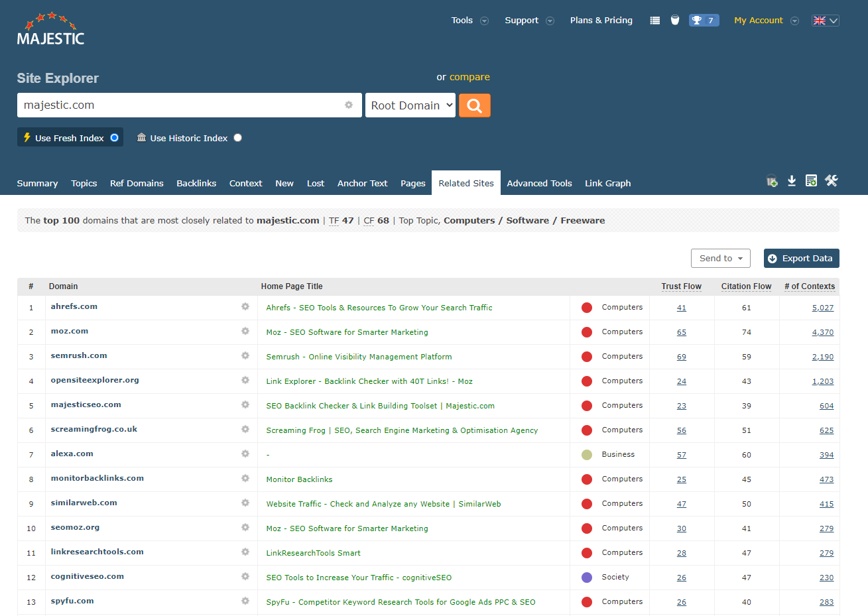Expand the Tools menu
The image size is (868, 616).
(x=469, y=21)
